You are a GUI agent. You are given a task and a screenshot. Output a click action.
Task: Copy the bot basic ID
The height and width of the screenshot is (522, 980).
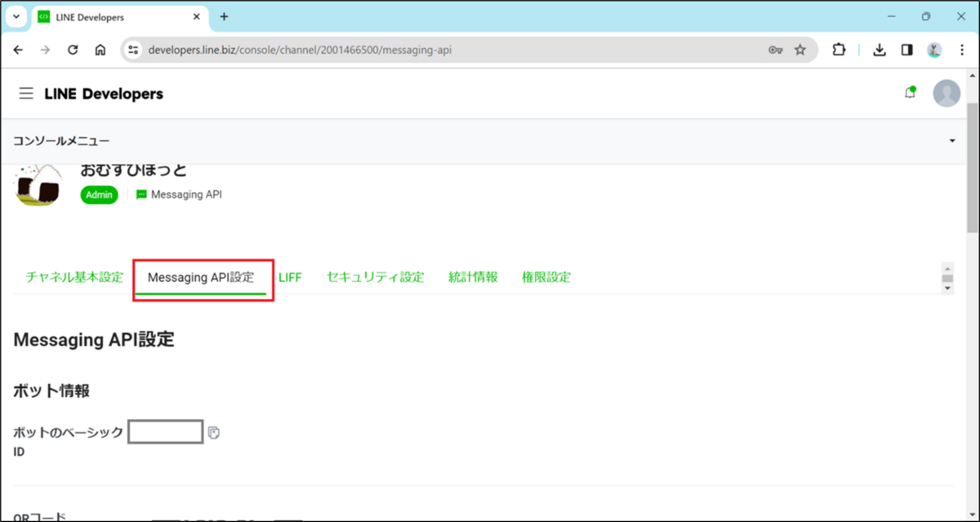(214, 432)
